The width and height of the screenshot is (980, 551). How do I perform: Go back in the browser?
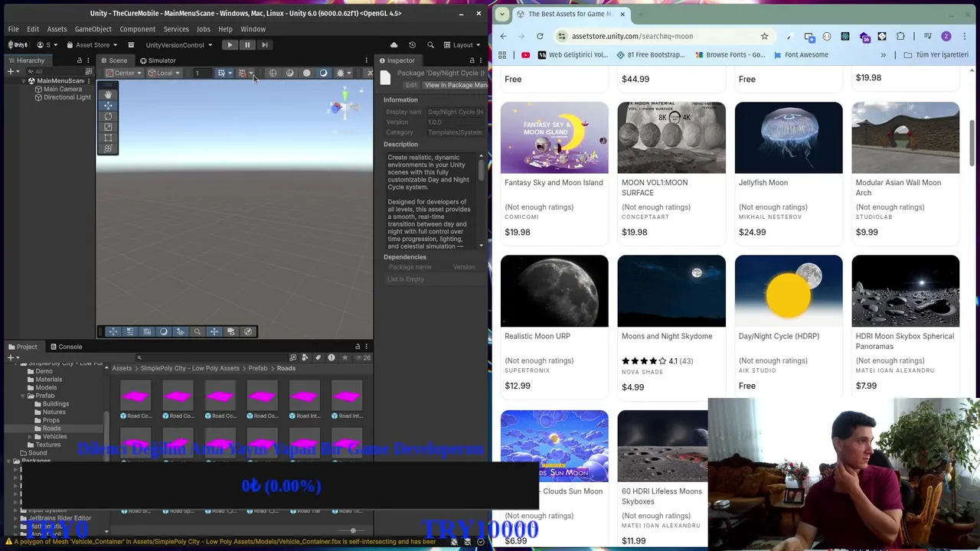(x=503, y=36)
